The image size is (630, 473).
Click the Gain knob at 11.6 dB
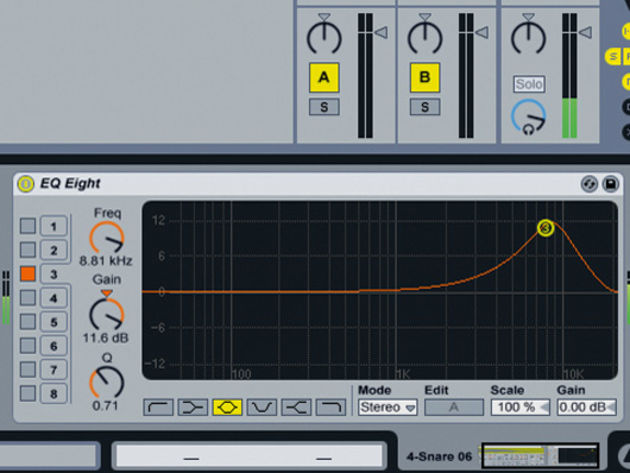(x=106, y=315)
